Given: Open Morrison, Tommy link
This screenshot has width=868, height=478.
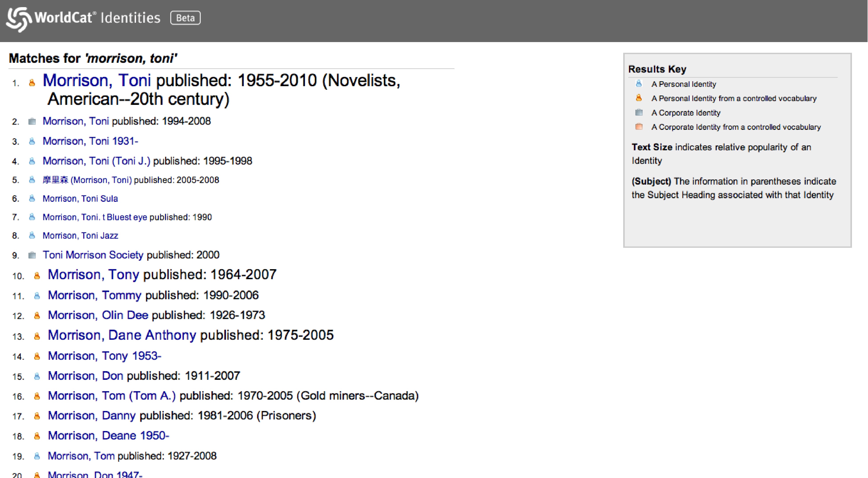Looking at the screenshot, I should [94, 295].
